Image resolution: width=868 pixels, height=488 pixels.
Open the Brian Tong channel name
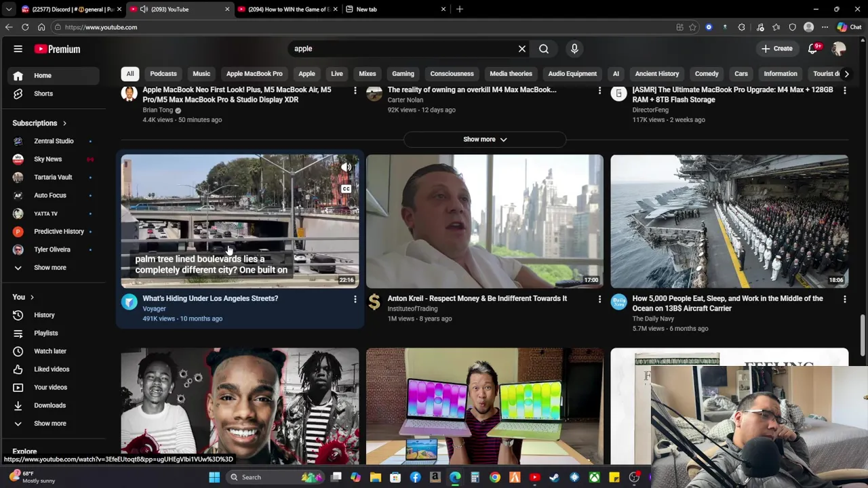click(158, 110)
